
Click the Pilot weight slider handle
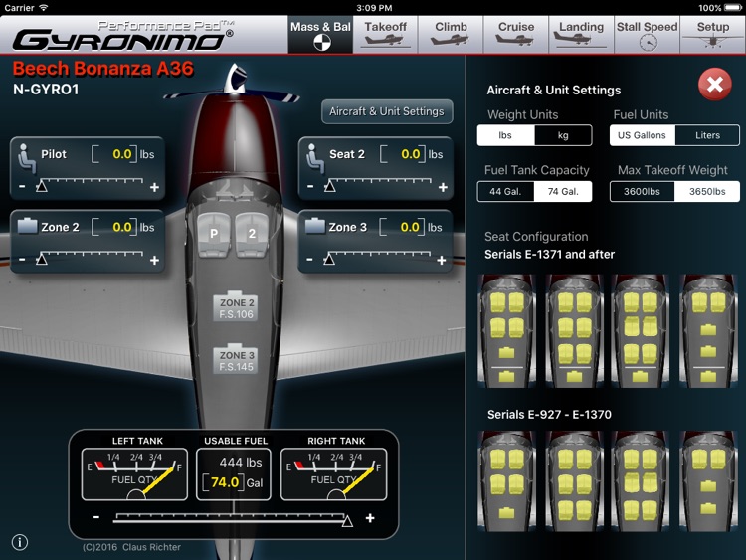[42, 186]
